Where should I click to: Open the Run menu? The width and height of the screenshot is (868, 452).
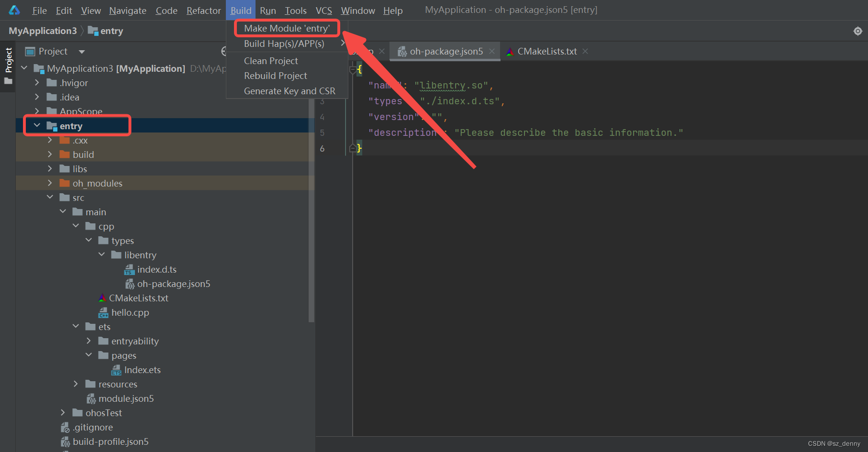[x=267, y=10]
